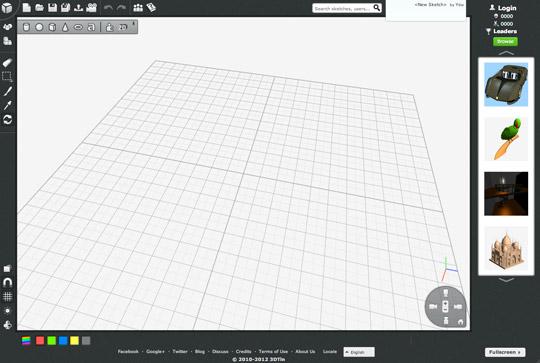Toggle the box view icon in left sidebar

coord(7,268)
